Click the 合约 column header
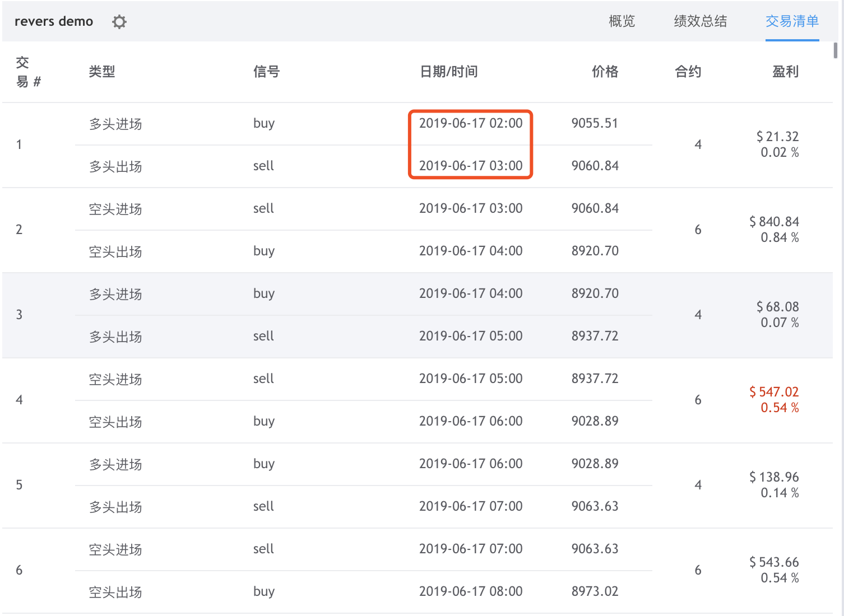 (x=688, y=72)
